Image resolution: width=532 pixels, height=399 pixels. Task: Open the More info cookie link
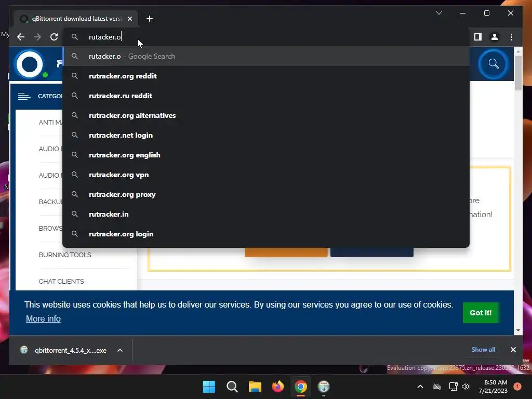(43, 318)
